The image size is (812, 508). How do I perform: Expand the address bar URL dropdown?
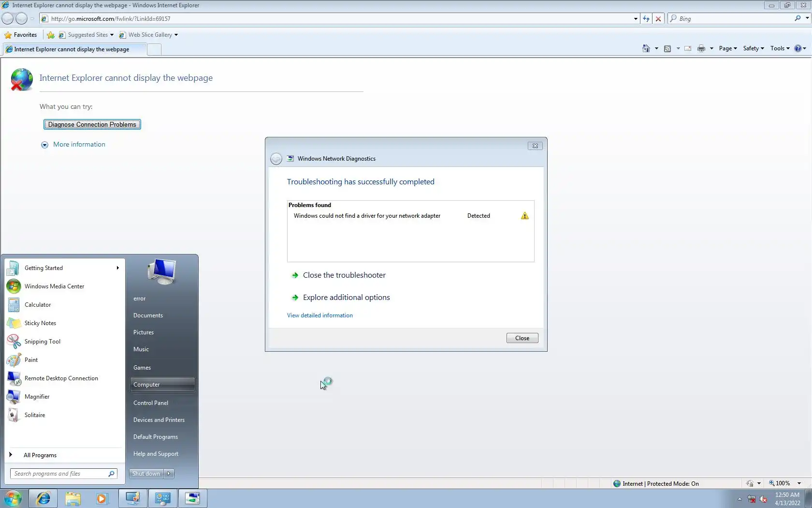636,19
